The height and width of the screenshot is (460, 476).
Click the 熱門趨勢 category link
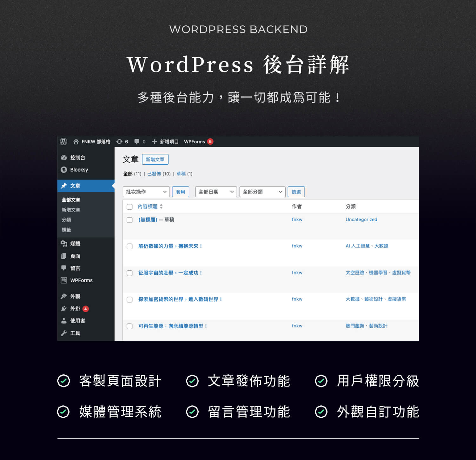point(355,326)
